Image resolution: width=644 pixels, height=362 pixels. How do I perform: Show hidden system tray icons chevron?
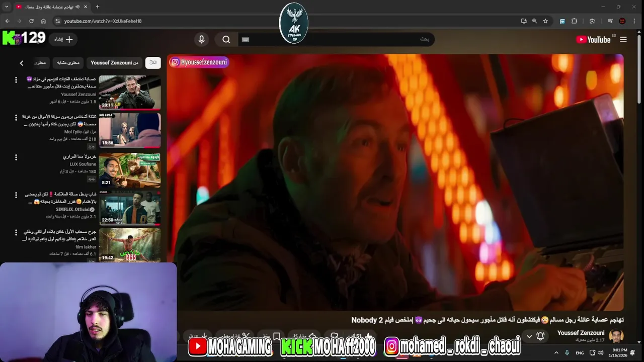pos(556,352)
